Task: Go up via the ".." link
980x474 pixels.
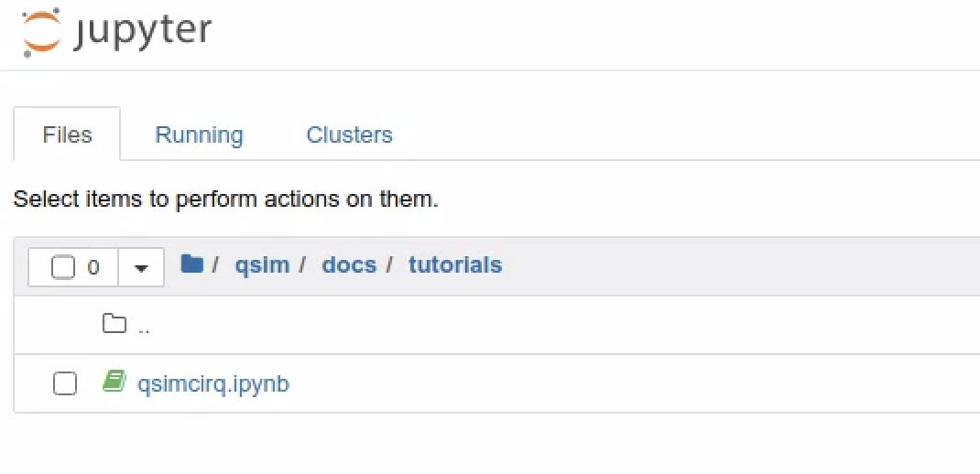Action: [144, 327]
